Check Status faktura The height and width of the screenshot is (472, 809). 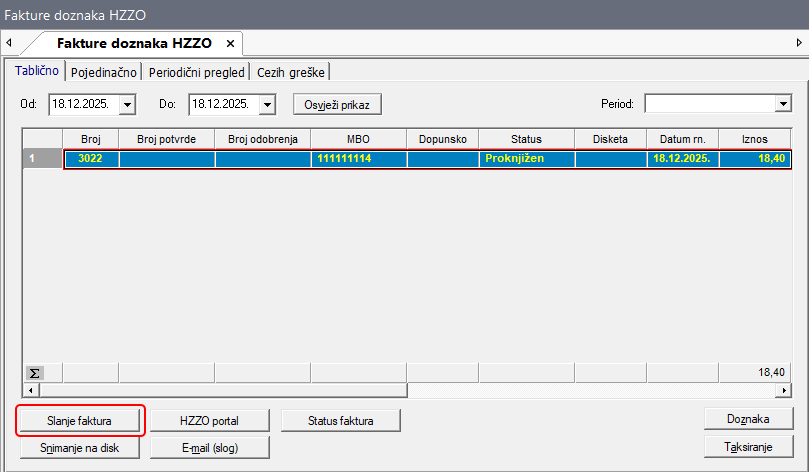(x=341, y=421)
